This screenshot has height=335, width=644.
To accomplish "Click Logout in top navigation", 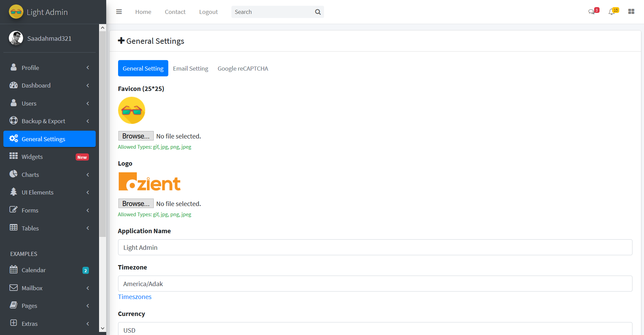I will tap(208, 12).
